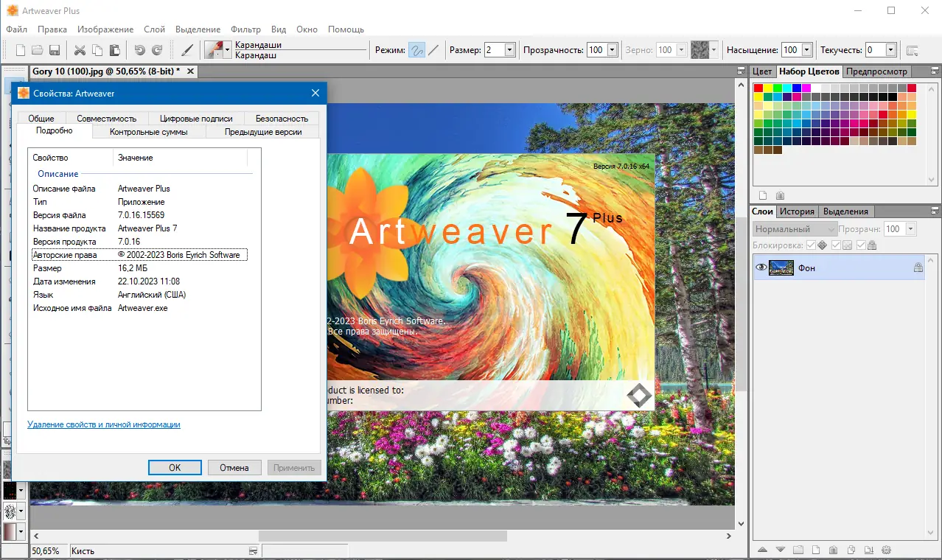Pick the magenta swatch in top row
Viewport: 942px width, 560px height.
tap(806, 88)
